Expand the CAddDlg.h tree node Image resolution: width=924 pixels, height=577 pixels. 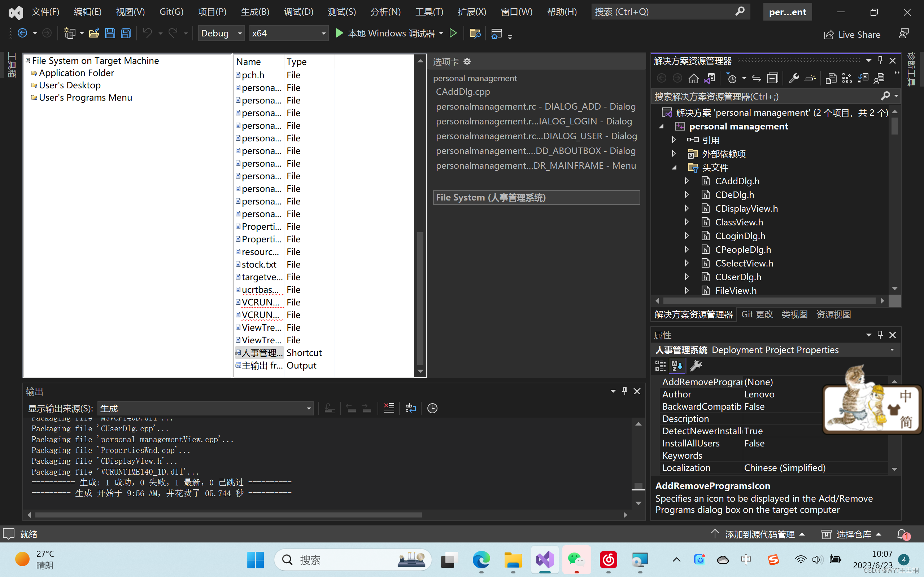click(687, 181)
